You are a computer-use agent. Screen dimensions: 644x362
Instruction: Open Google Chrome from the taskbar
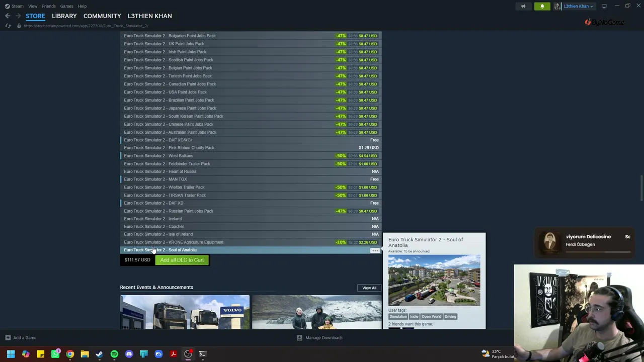[x=70, y=354]
